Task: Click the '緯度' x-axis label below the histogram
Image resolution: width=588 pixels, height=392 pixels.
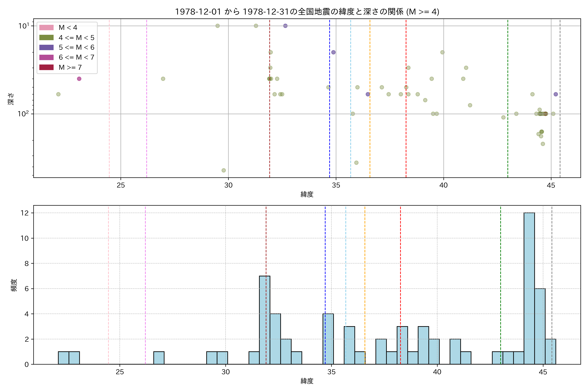Action: click(307, 381)
